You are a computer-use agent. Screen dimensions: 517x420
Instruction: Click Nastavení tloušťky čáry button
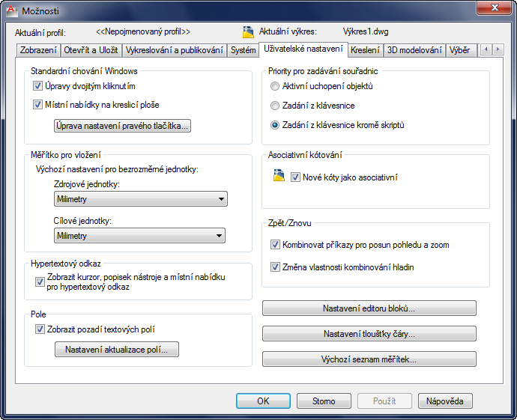click(369, 334)
